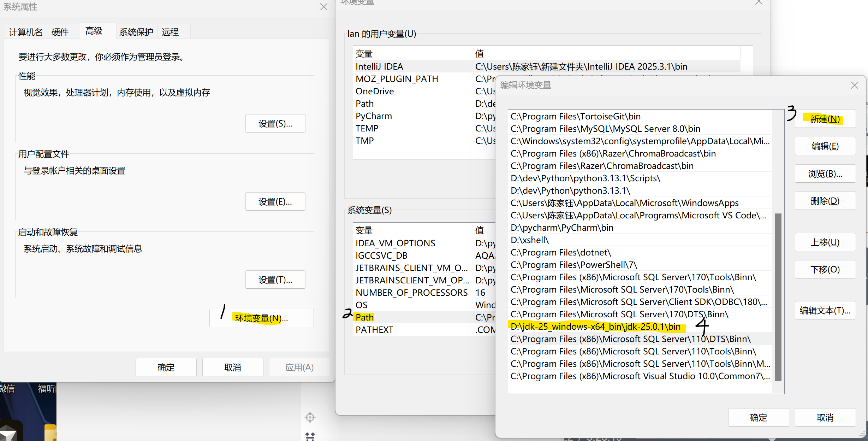Select Client SDK\ODBC\180 path entry

pyautogui.click(x=640, y=302)
